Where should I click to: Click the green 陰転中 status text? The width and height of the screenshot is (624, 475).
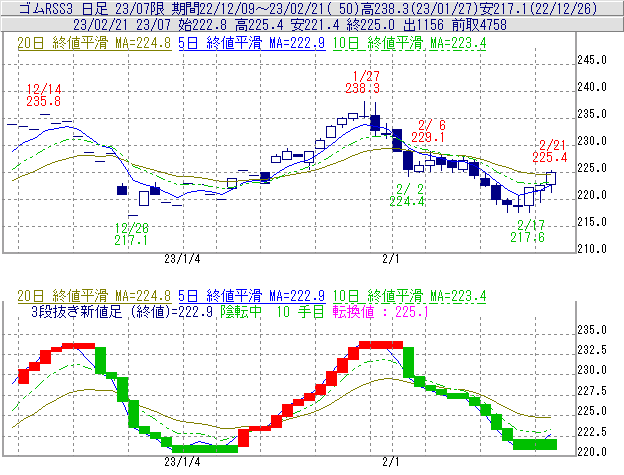click(x=241, y=311)
